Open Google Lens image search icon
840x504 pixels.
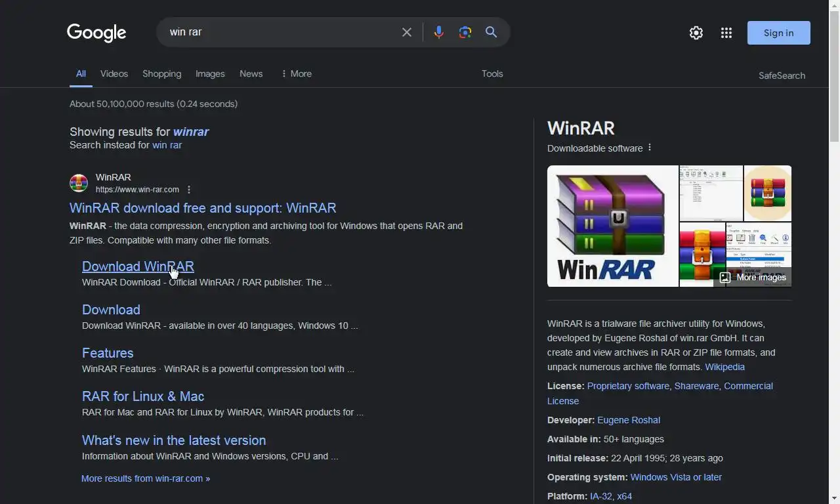465,32
